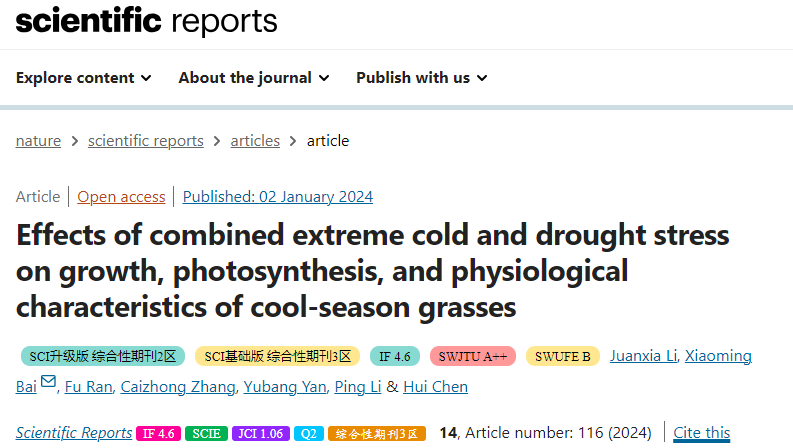Screen dimensions: 793x448
Task: Click the SWUFE B yellow tag
Action: pos(562,356)
